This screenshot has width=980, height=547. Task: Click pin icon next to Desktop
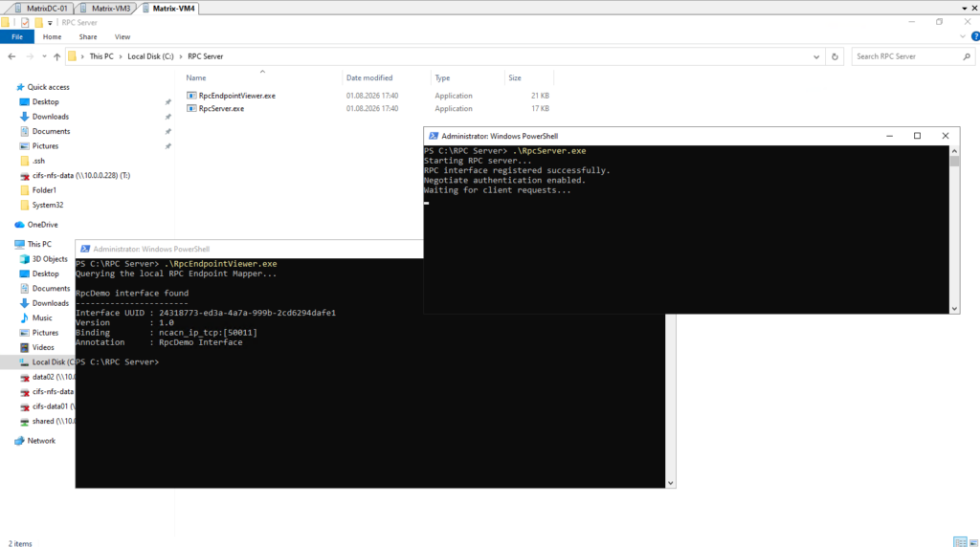(167, 101)
